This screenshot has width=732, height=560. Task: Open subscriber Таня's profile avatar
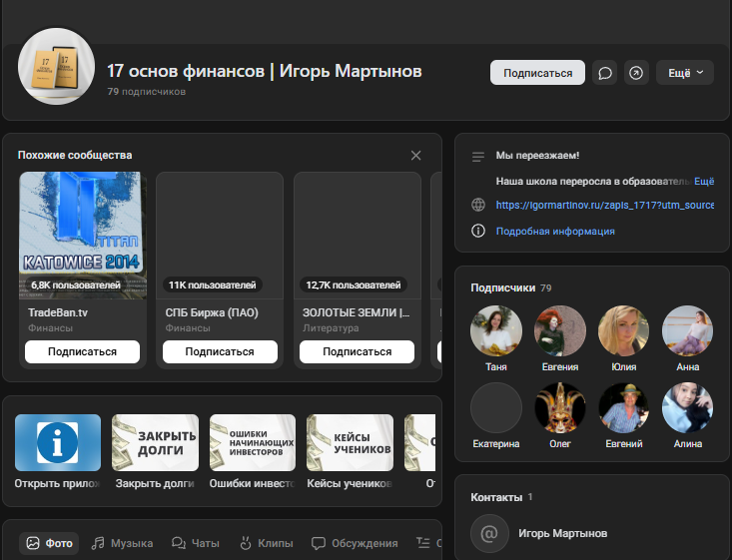pos(496,330)
